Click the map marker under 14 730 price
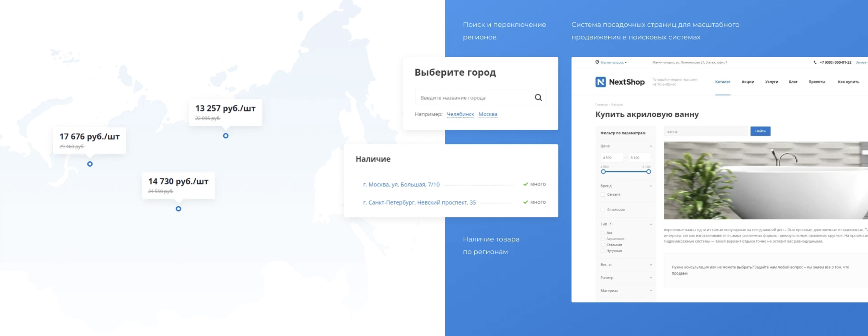Viewport: 868px width, 336px height. (179, 209)
